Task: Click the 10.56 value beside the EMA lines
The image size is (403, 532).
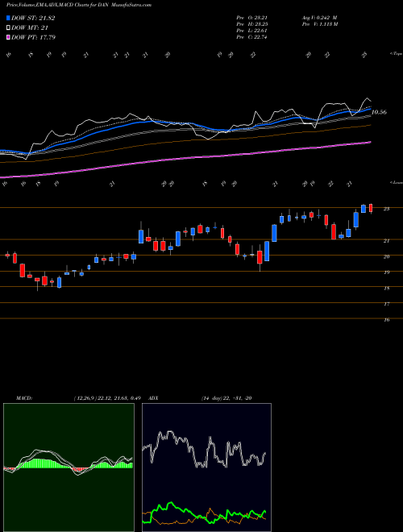Action: click(379, 112)
